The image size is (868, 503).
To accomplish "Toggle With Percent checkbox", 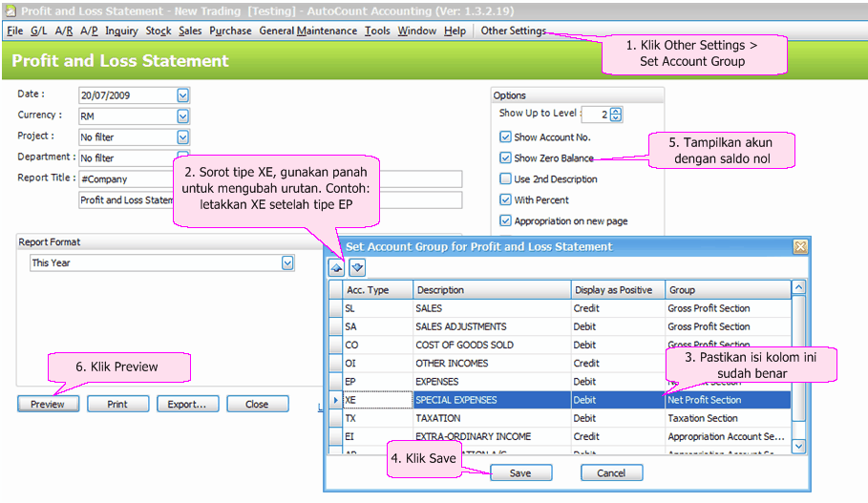I will pyautogui.click(x=505, y=200).
